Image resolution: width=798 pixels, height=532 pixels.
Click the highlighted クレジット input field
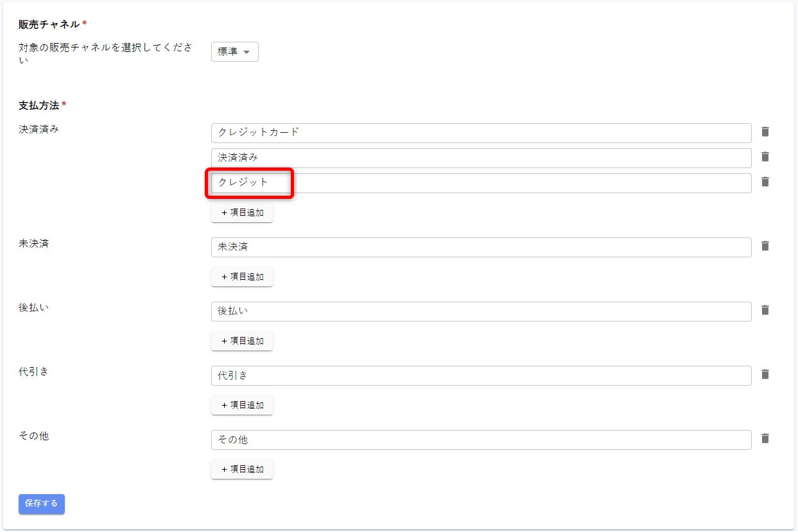[x=481, y=183]
